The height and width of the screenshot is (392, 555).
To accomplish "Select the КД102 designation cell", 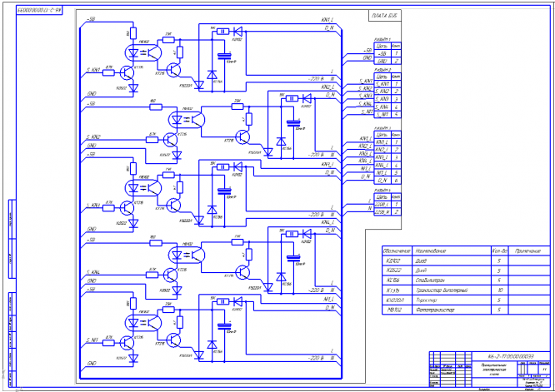I will pyautogui.click(x=397, y=261).
